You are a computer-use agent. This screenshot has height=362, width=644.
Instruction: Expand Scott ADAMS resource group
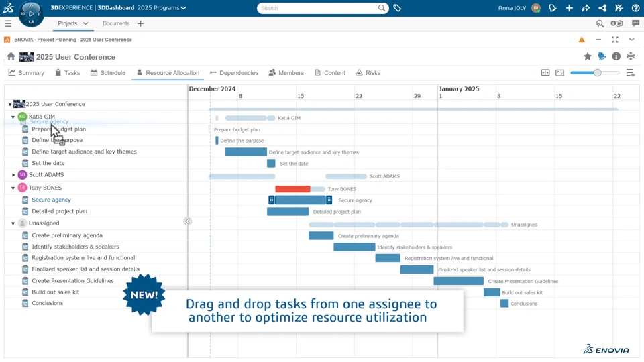13,175
